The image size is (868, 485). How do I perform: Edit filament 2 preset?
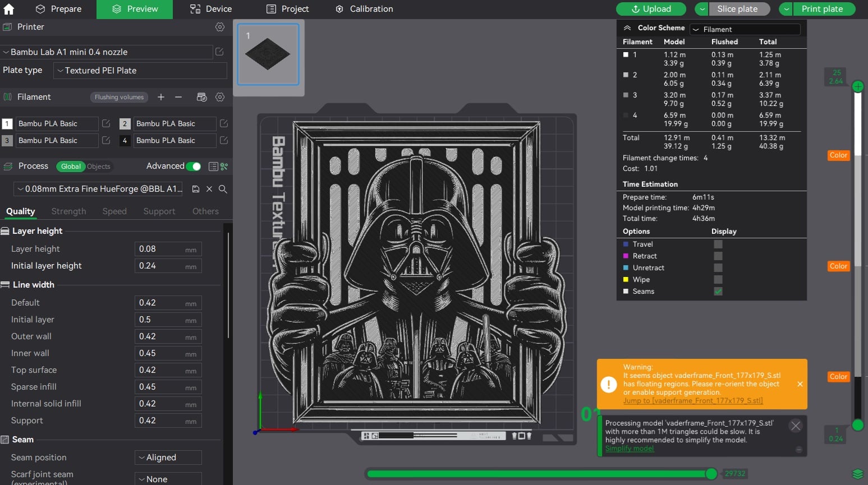[224, 123]
